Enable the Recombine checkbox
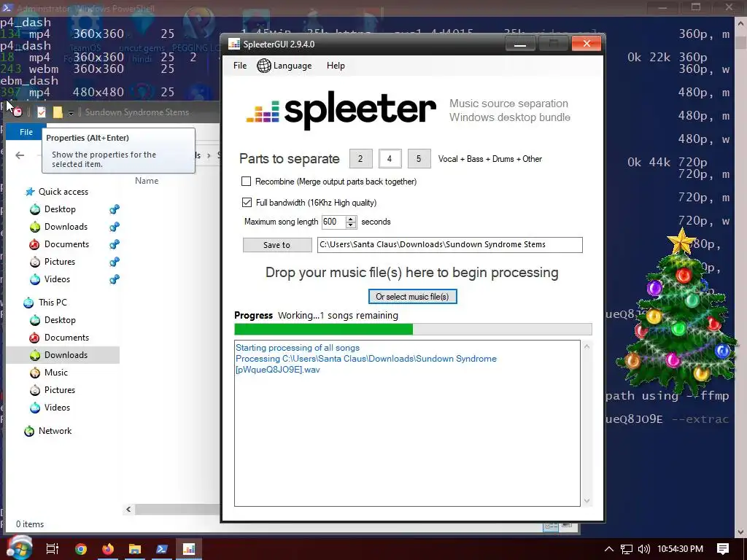The image size is (747, 560). point(246,182)
